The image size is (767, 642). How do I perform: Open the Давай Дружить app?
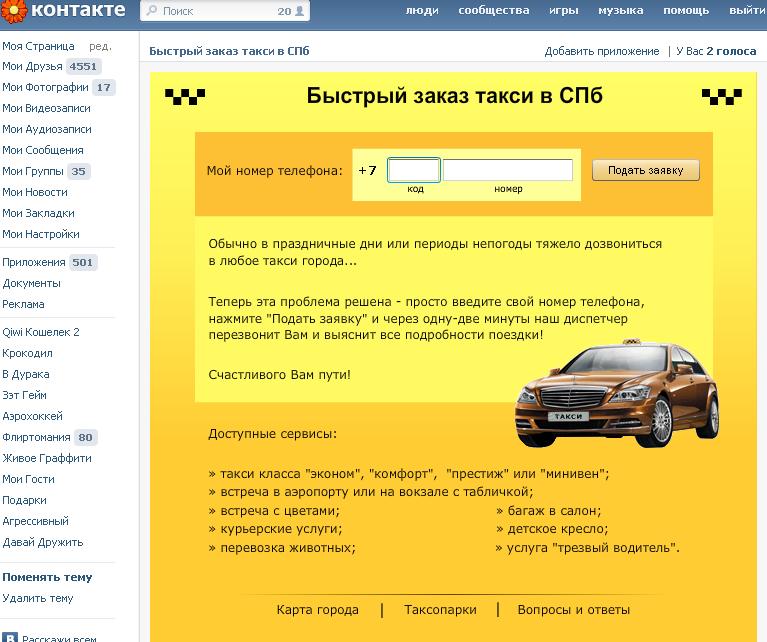click(43, 542)
